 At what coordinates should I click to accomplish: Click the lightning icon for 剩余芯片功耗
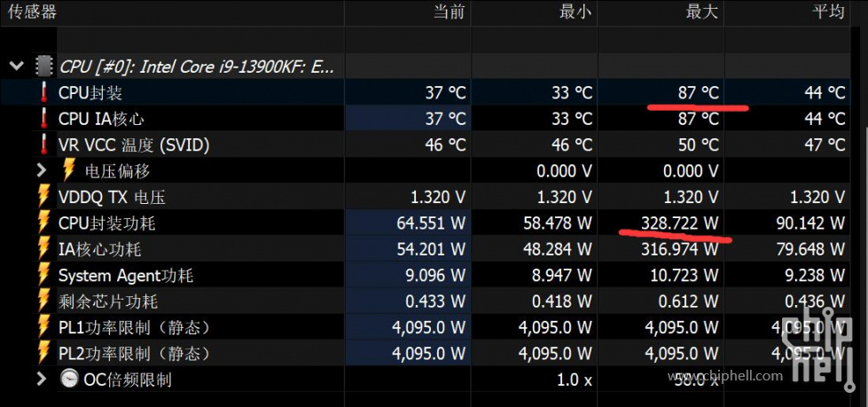tap(44, 301)
